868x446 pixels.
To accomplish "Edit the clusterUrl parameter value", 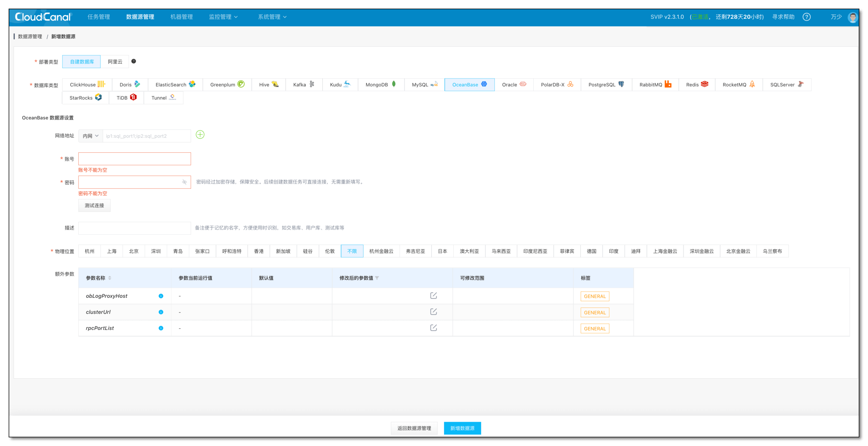I will tap(433, 312).
